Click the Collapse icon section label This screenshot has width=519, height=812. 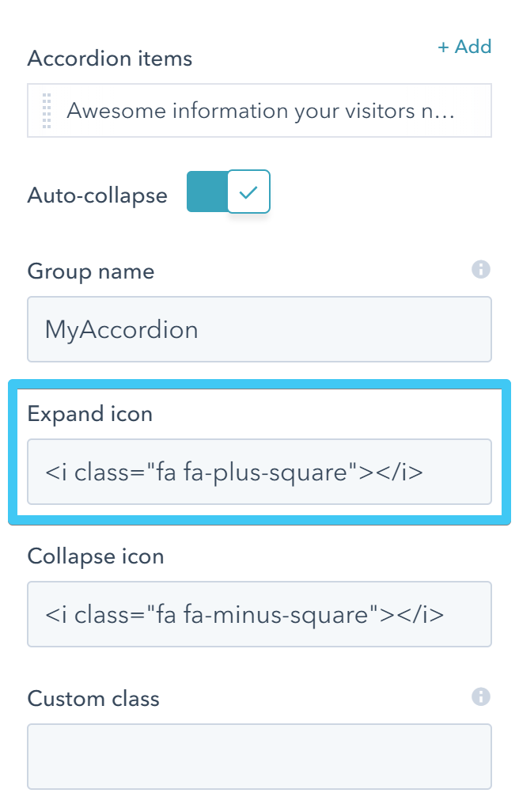click(x=95, y=556)
